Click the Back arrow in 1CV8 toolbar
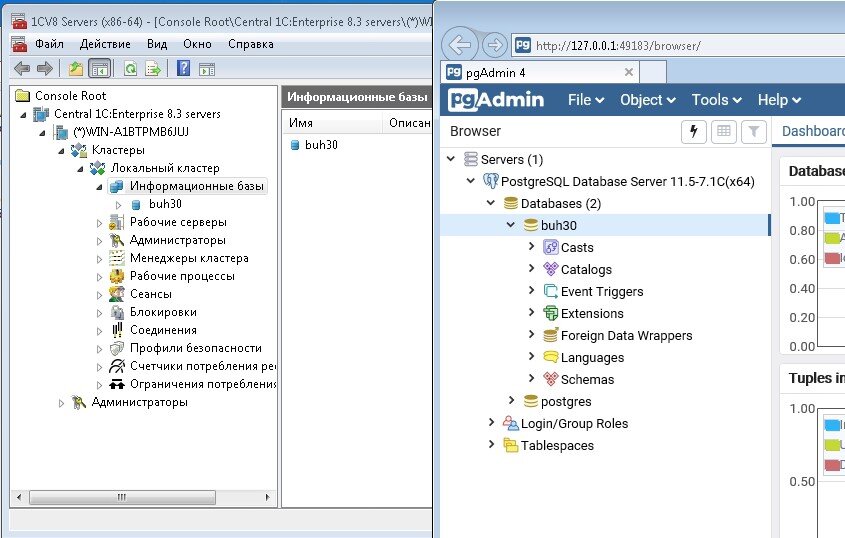 [x=22, y=68]
